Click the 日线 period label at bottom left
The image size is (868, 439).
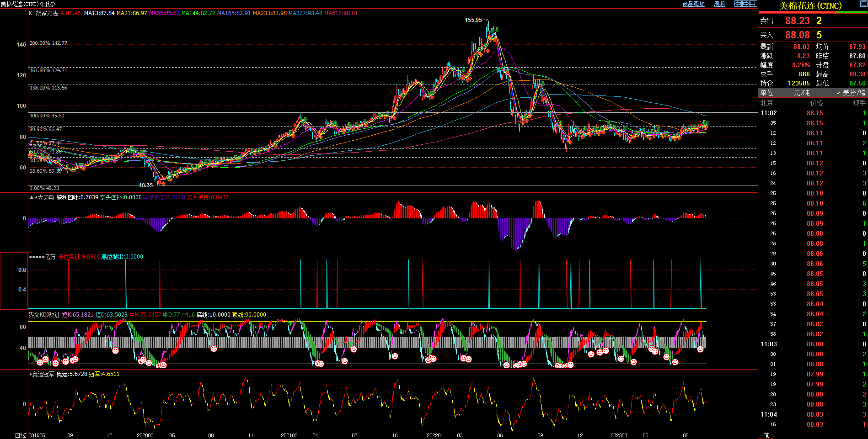tap(20, 435)
